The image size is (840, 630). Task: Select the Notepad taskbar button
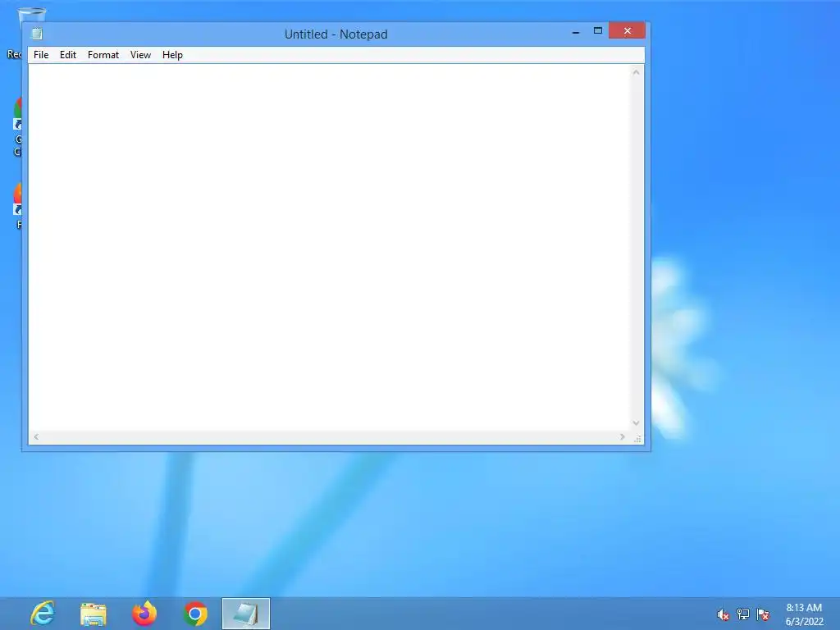coord(246,614)
